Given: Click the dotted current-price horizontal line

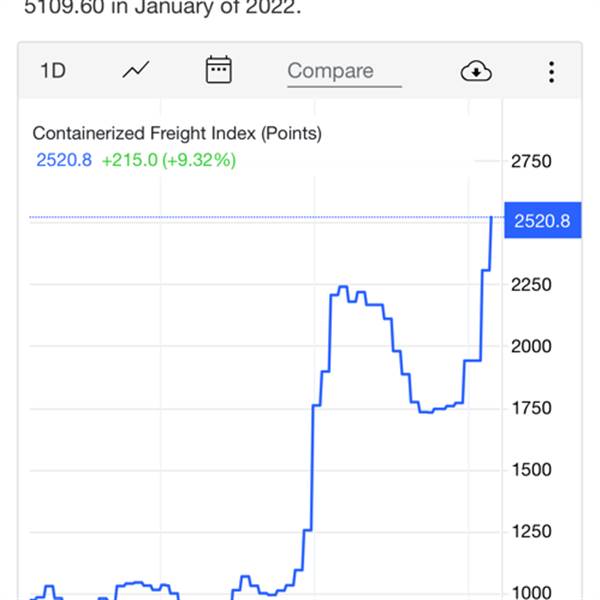Looking at the screenshot, I should click(260, 217).
